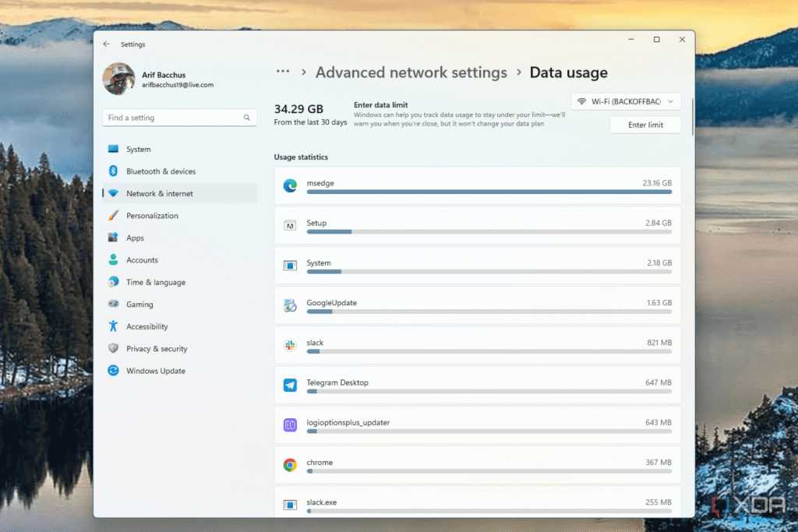798x532 pixels.
Task: Open Privacy & security settings
Action: pyautogui.click(x=180, y=348)
